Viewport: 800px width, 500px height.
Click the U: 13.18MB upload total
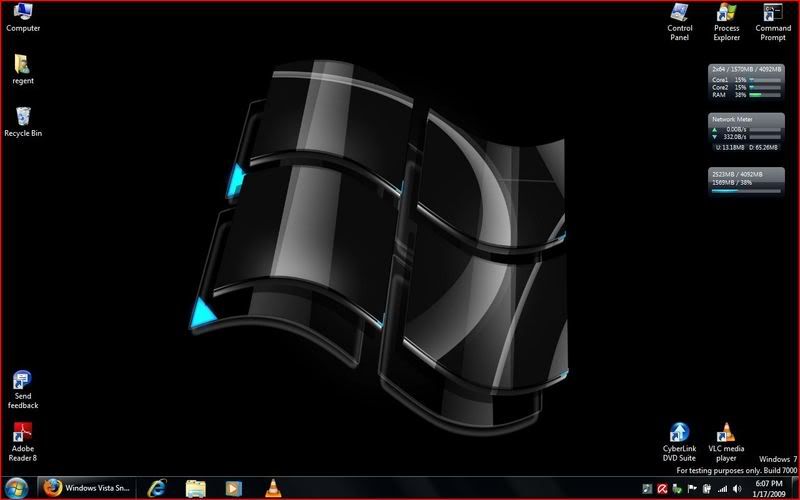pyautogui.click(x=730, y=147)
